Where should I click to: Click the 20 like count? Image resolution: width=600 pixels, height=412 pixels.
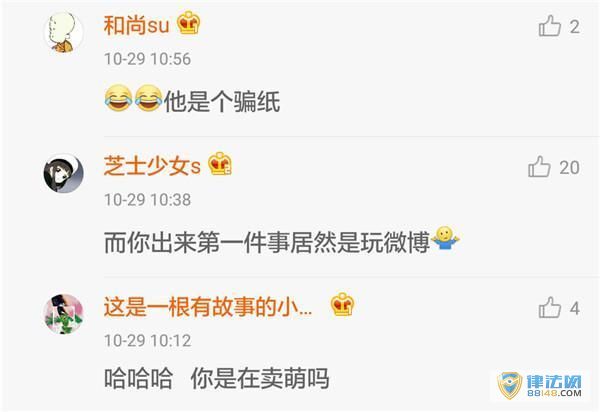tap(569, 168)
